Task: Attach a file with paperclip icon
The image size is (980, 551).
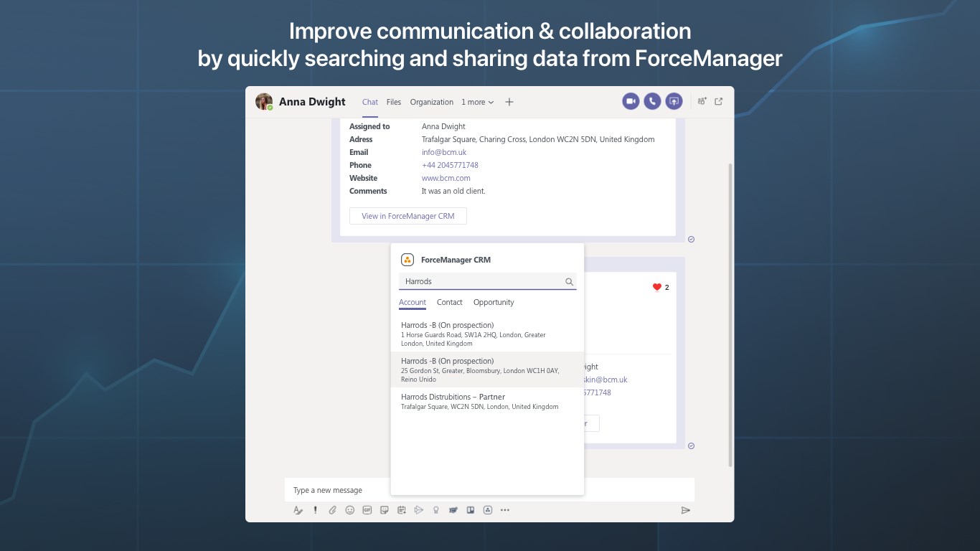Action: [x=333, y=510]
